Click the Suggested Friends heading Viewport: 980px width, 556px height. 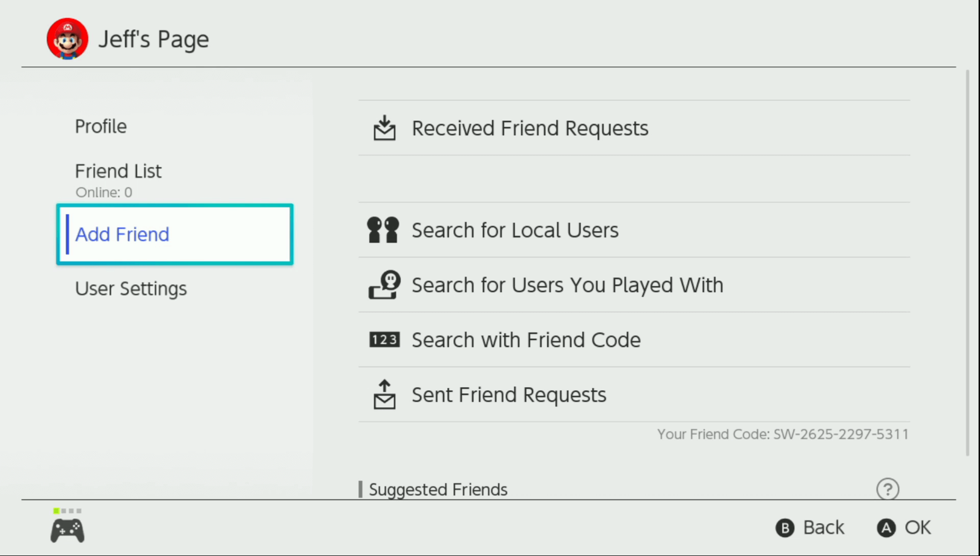click(x=437, y=490)
